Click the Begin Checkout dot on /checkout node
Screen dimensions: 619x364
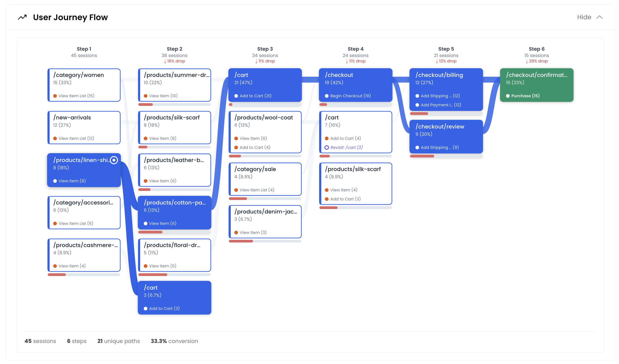coord(327,96)
